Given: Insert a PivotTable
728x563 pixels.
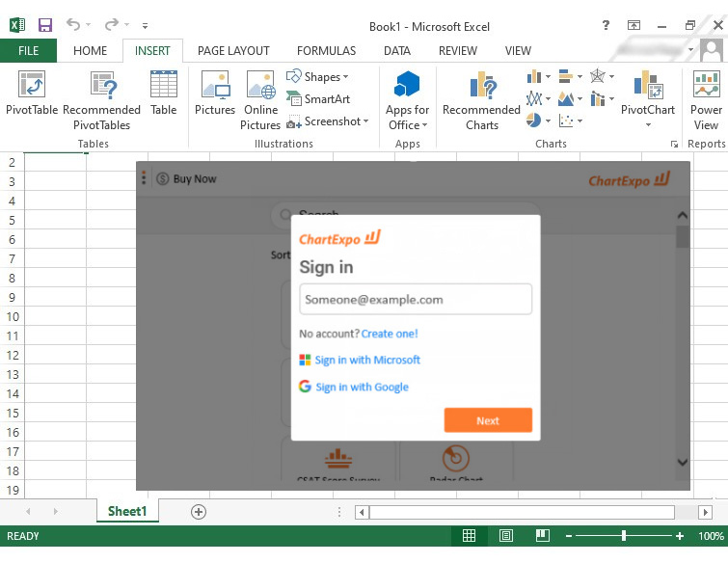Looking at the screenshot, I should coord(32,93).
